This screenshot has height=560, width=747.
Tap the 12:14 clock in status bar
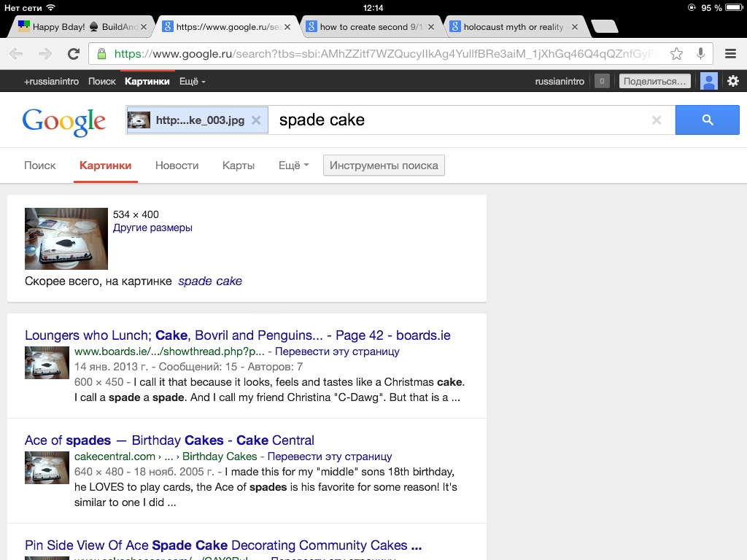coord(373,7)
